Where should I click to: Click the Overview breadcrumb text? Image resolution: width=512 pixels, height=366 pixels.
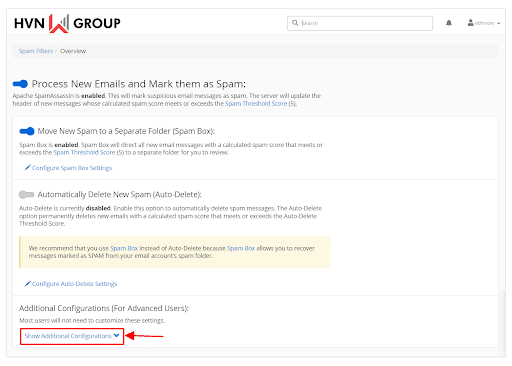pos(73,51)
